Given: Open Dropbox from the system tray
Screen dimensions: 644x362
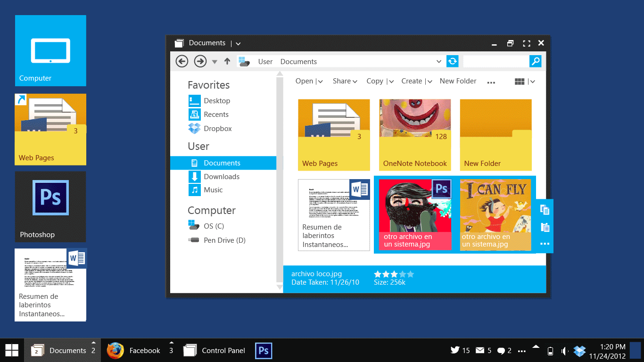Looking at the screenshot, I should click(x=579, y=351).
